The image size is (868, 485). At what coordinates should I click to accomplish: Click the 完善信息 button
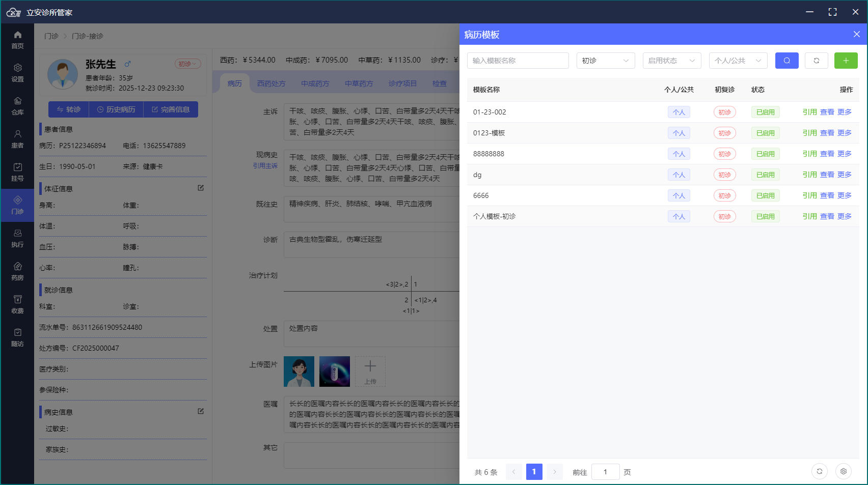pos(171,109)
